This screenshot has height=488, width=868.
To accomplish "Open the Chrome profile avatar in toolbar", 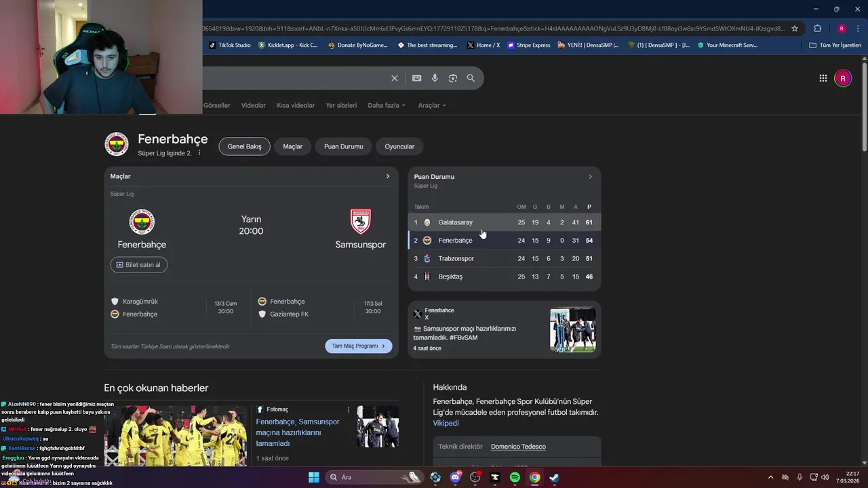I will pyautogui.click(x=842, y=28).
